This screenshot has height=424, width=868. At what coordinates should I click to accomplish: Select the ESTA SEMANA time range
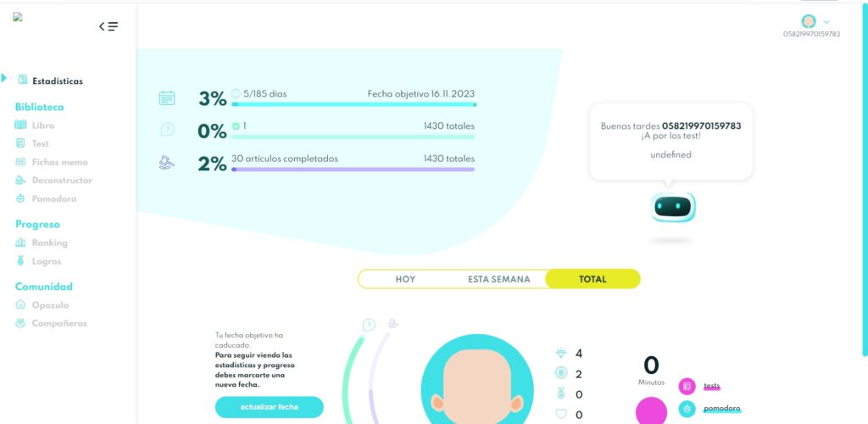coord(498,279)
